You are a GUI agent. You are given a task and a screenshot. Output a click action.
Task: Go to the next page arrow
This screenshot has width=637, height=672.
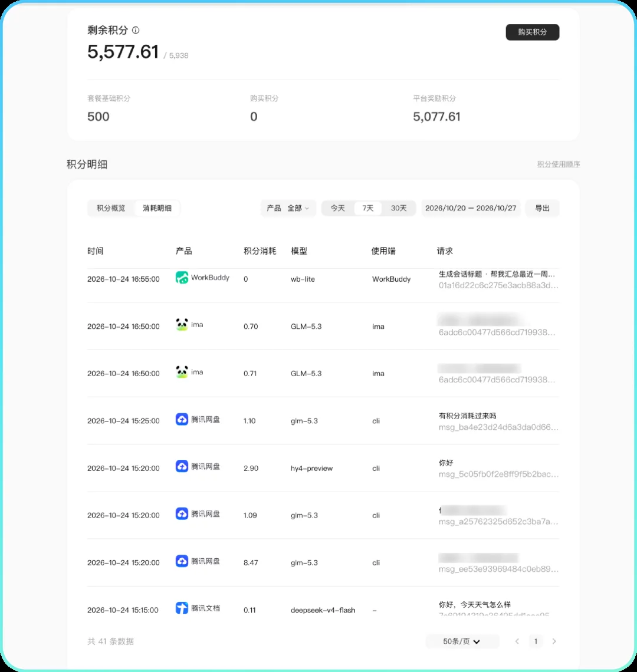coord(554,641)
